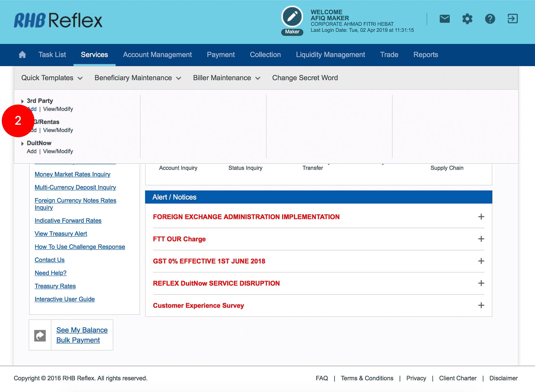This screenshot has height=392, width=535.
Task: Open the Quick Templates dropdown
Action: [52, 78]
